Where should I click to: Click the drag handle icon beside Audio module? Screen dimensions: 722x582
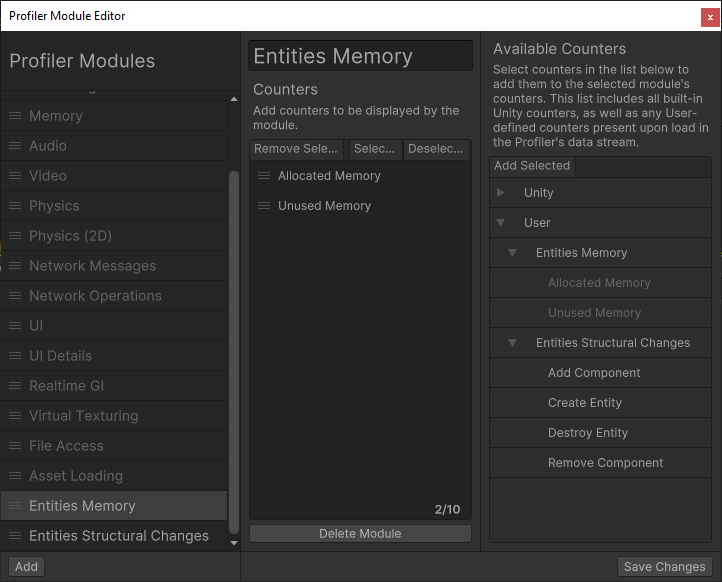[x=15, y=146]
